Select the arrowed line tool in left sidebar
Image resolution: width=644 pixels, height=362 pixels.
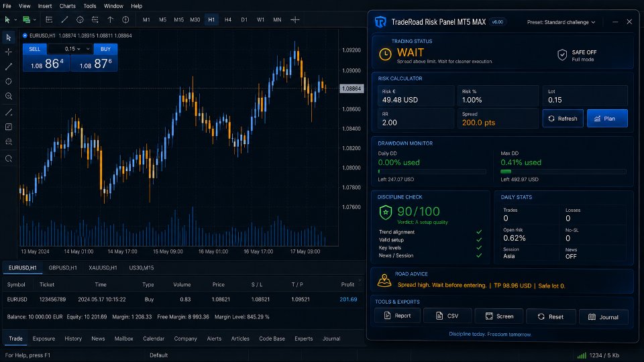click(x=8, y=112)
